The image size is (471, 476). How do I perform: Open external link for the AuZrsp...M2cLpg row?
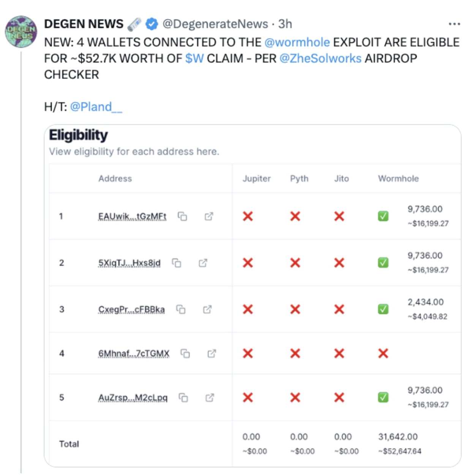click(x=210, y=398)
